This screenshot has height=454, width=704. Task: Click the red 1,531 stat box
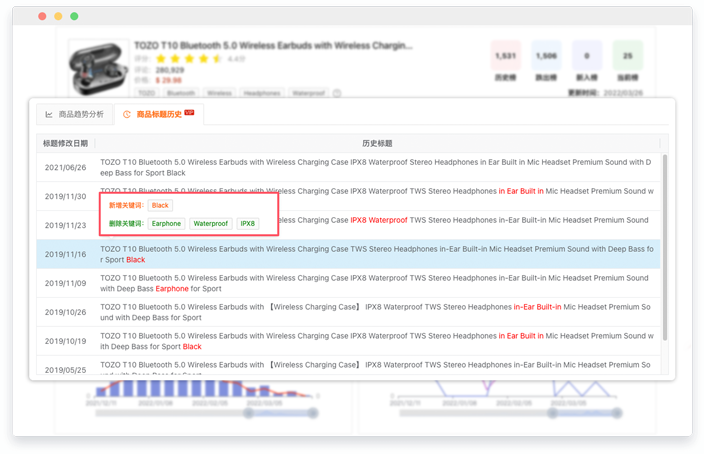pos(506,56)
